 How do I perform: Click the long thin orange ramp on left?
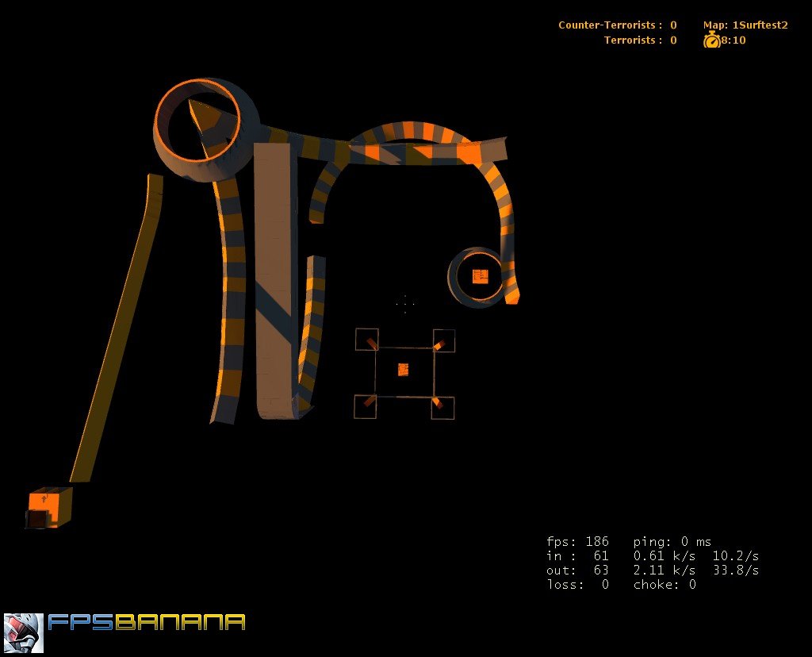coord(117,328)
